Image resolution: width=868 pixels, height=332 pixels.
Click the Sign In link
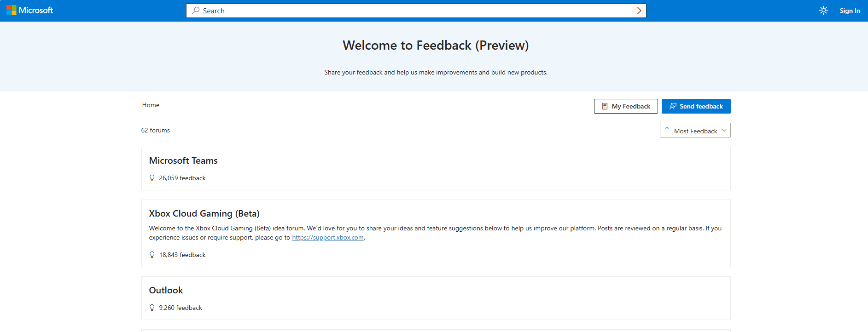tap(850, 11)
